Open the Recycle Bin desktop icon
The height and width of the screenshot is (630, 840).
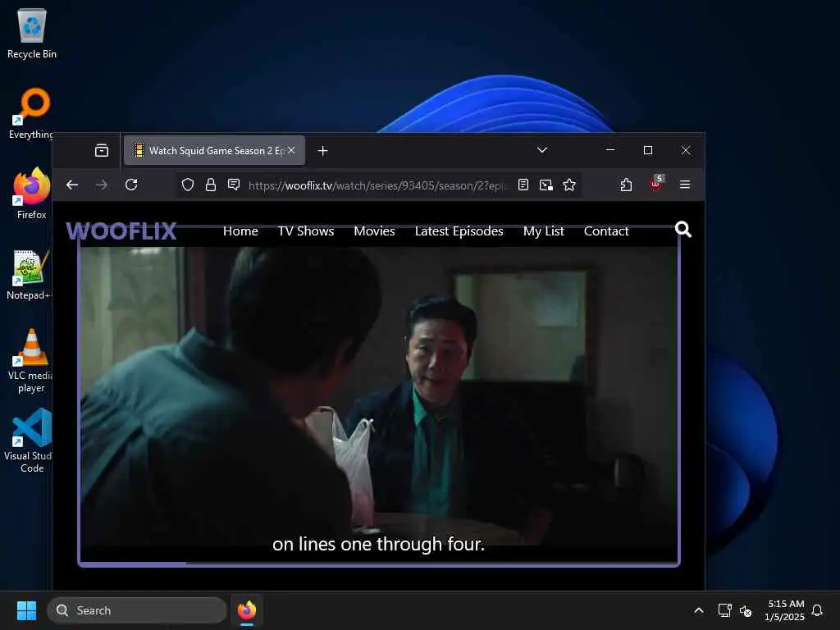(32, 33)
